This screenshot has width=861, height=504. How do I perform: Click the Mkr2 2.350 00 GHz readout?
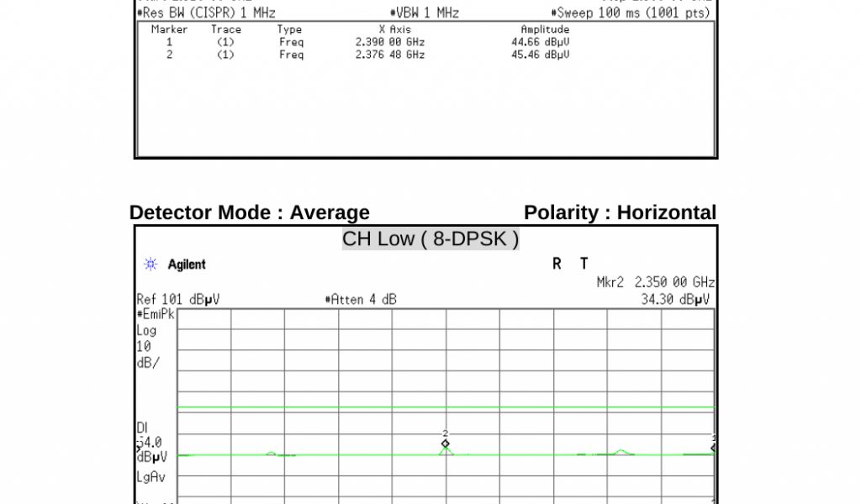[x=655, y=283]
